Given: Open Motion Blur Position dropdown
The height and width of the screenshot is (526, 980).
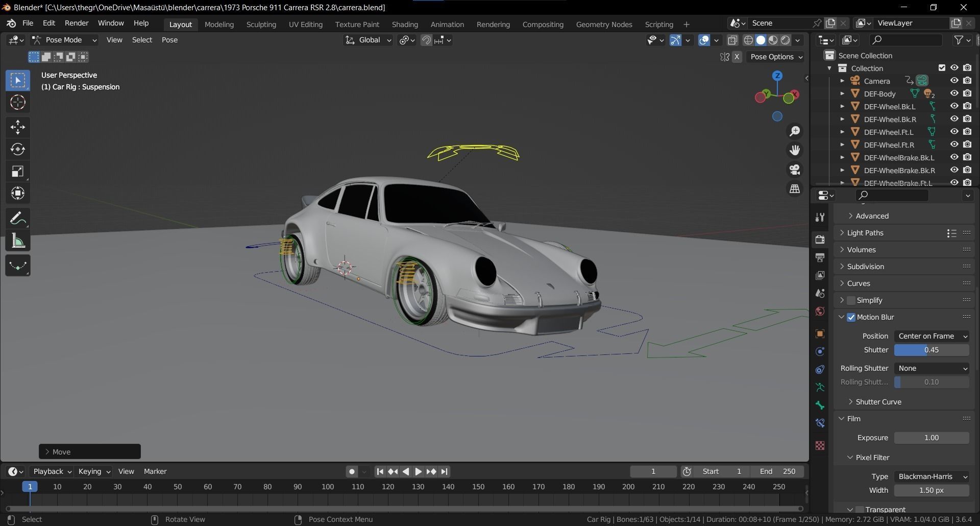Looking at the screenshot, I should point(932,336).
